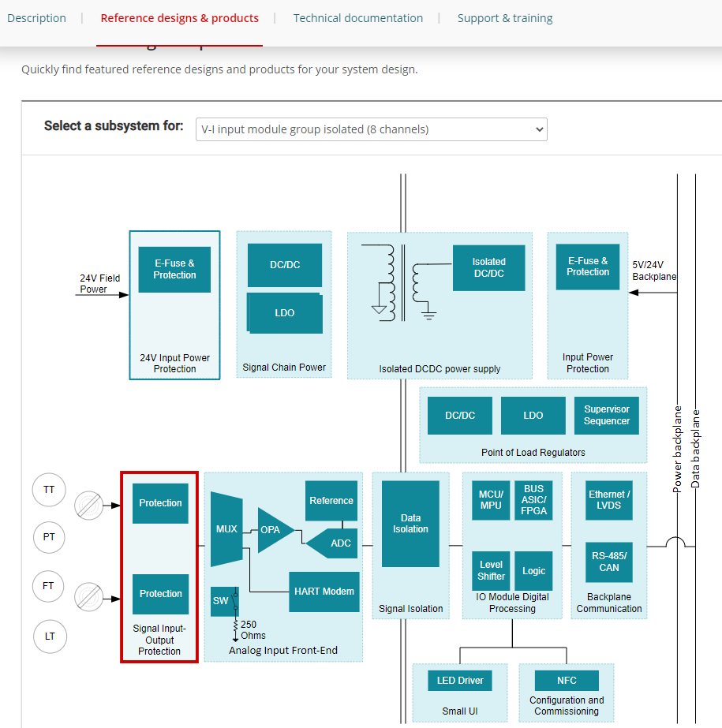Select the RS-485/ CAN block
The image size is (722, 728).
[609, 562]
